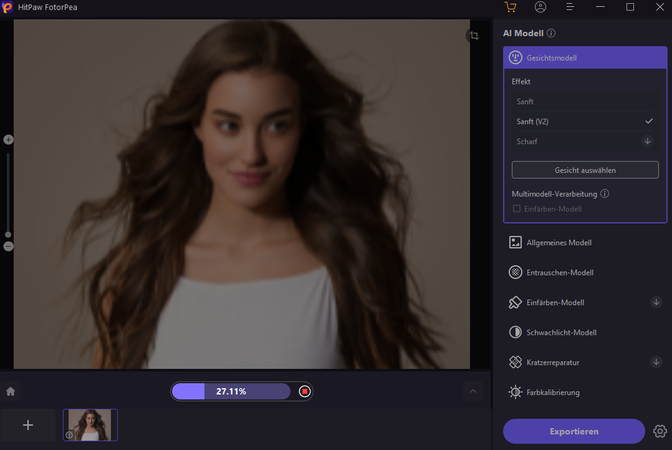The width and height of the screenshot is (672, 450).
Task: Click the Gesicht auswählen button
Action: (585, 170)
